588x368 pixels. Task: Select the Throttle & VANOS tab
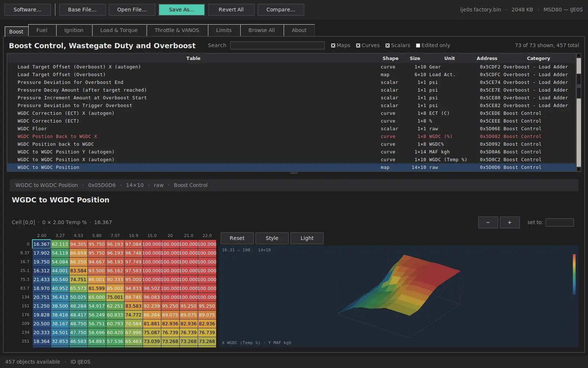[177, 30]
